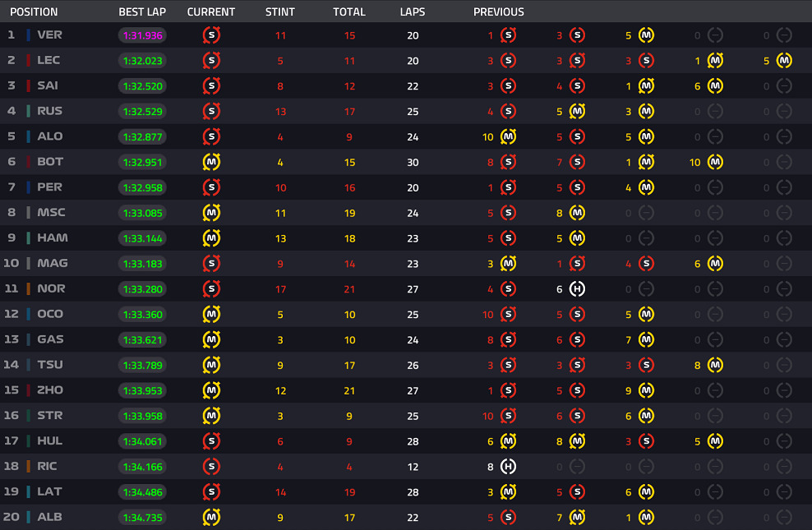This screenshot has height=530, width=812.
Task: Click BOT's current medium tyre icon
Action: (211, 162)
